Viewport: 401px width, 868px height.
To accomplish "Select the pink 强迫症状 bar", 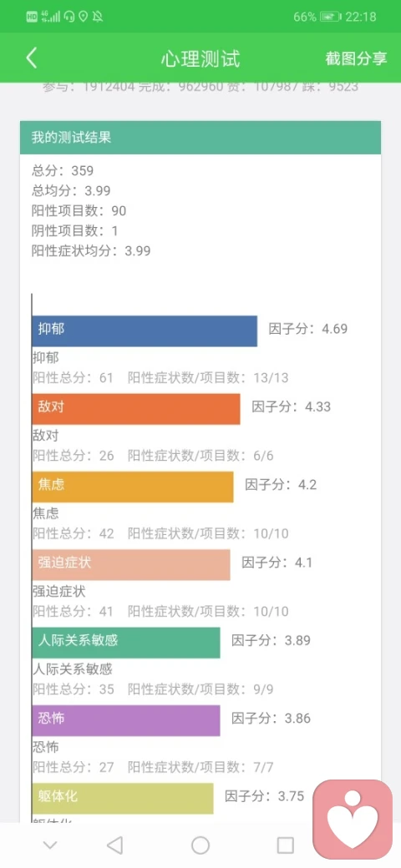I will click(x=131, y=565).
